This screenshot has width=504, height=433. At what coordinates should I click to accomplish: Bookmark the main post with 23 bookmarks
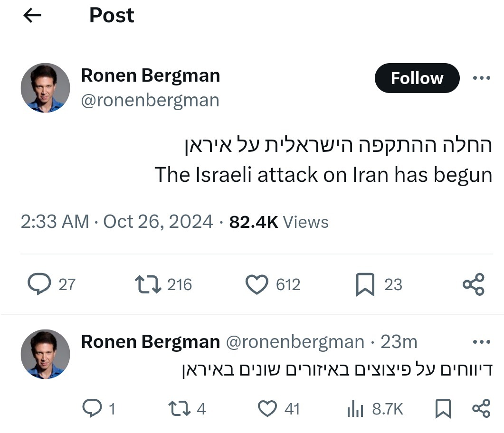pyautogui.click(x=365, y=284)
